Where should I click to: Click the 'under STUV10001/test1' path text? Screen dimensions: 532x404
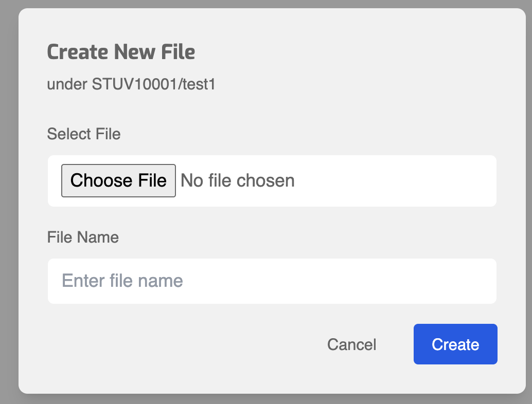click(x=131, y=84)
